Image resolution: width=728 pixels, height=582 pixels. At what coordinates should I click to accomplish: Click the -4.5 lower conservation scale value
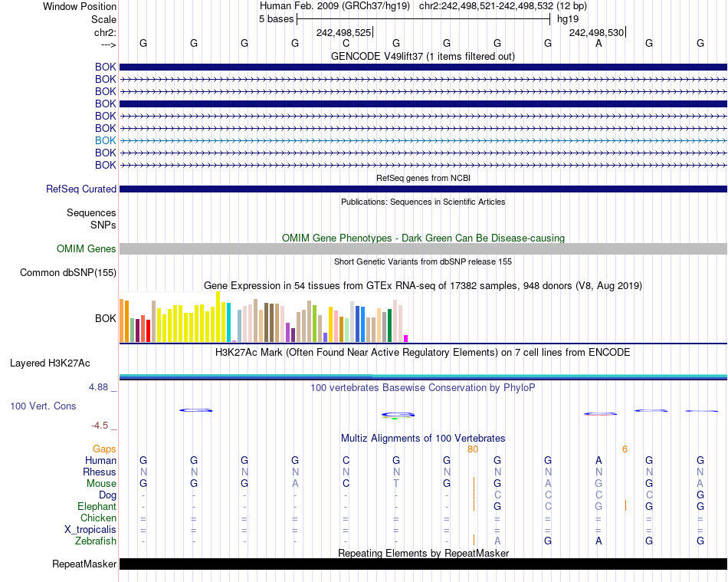click(x=100, y=426)
